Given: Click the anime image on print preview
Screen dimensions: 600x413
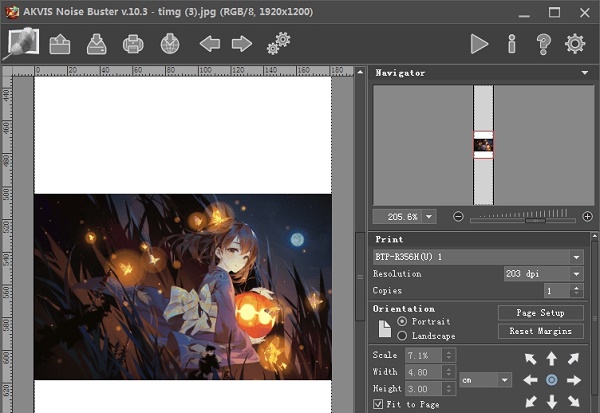Looking at the screenshot, I should click(x=183, y=287).
